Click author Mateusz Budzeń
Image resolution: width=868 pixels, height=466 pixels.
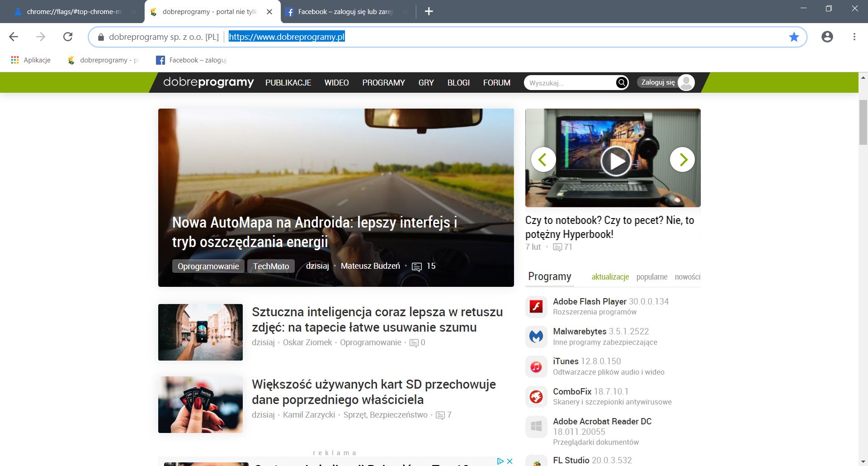point(370,266)
